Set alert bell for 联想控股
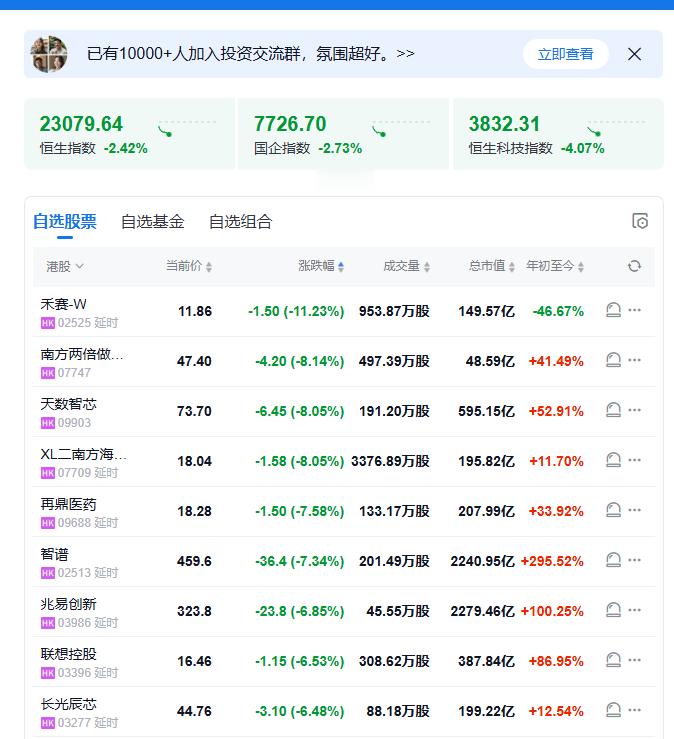Image resolution: width=674 pixels, height=739 pixels. tap(613, 659)
